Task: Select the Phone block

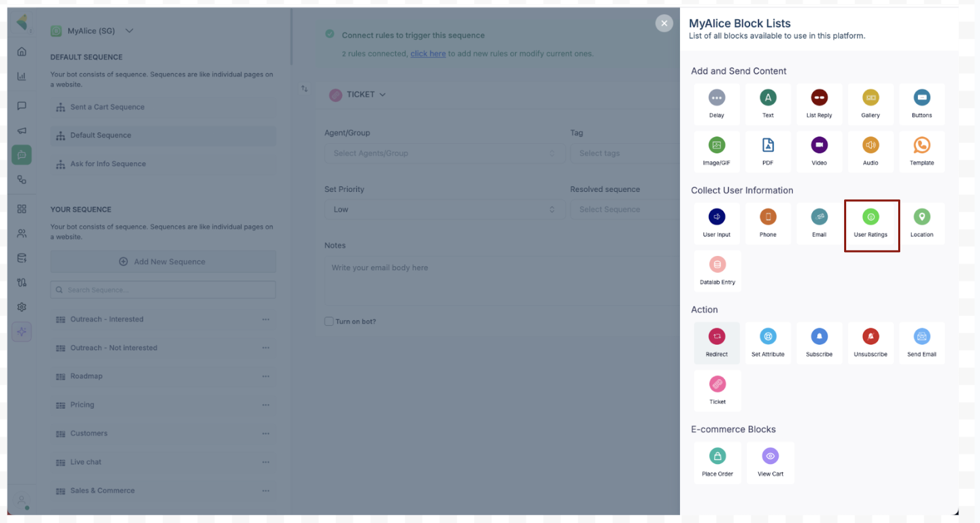Action: pyautogui.click(x=768, y=224)
